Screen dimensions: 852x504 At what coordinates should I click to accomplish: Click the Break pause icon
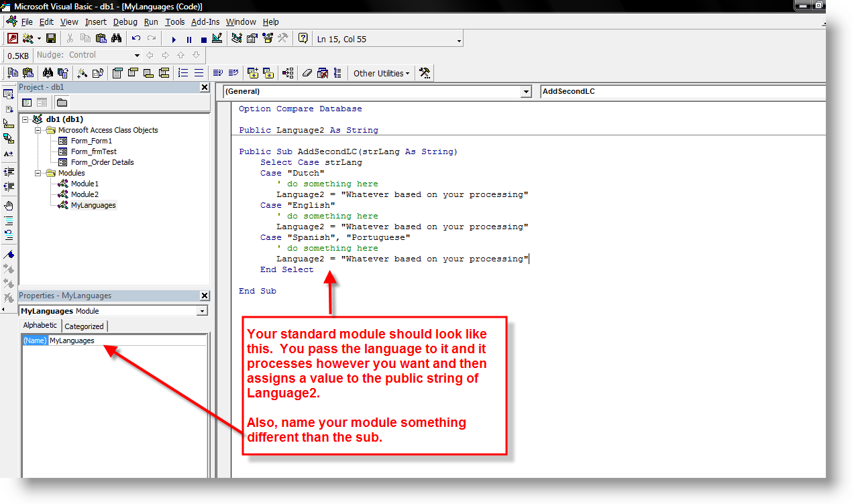(x=189, y=39)
